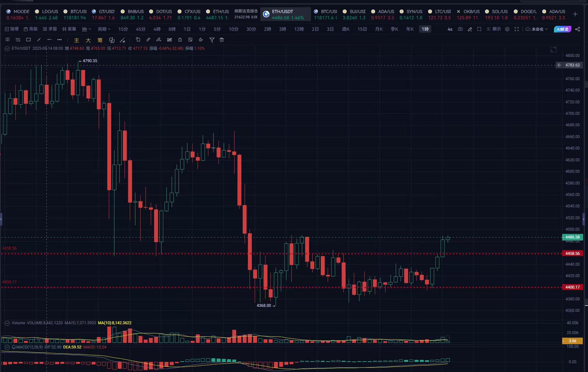Open more drawing tools ellipsis
Viewport: 588px width, 372px height.
[60, 40]
